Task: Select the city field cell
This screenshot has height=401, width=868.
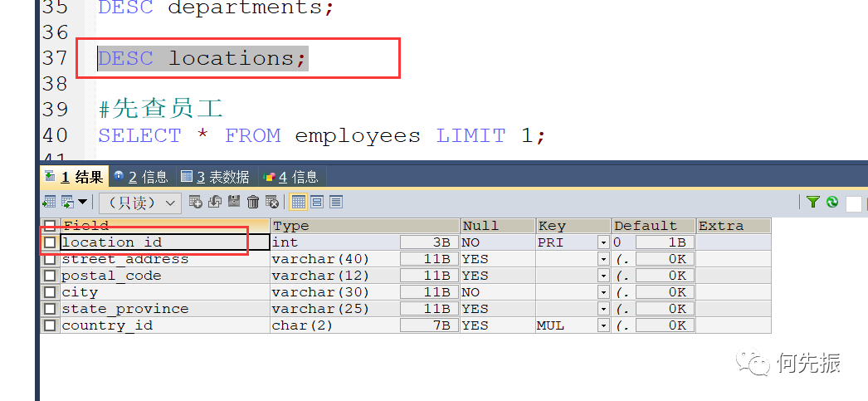Action: pyautogui.click(x=164, y=292)
